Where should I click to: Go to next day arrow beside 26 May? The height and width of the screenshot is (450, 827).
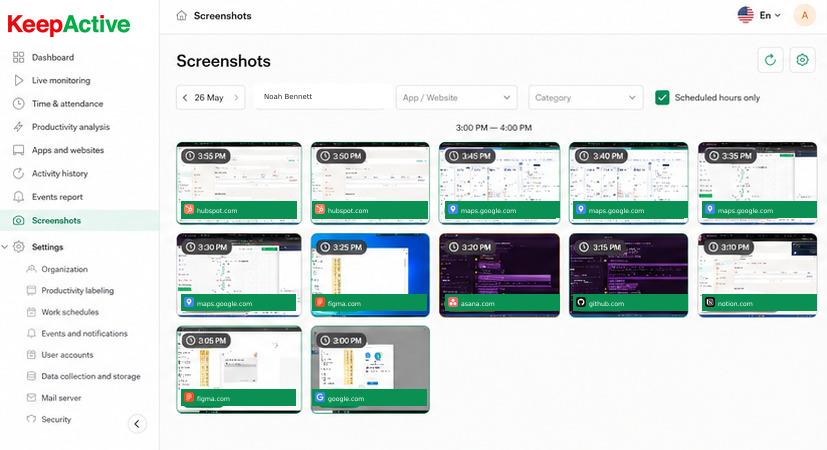[236, 98]
